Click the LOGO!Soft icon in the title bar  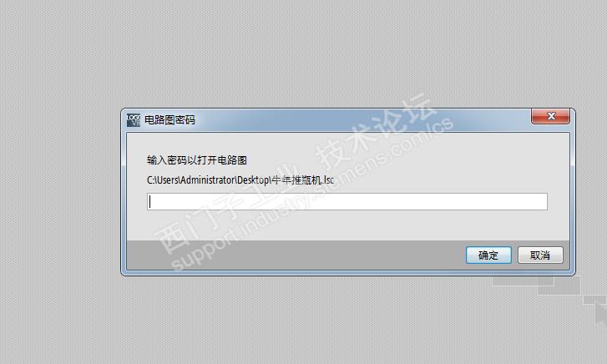pyautogui.click(x=133, y=120)
